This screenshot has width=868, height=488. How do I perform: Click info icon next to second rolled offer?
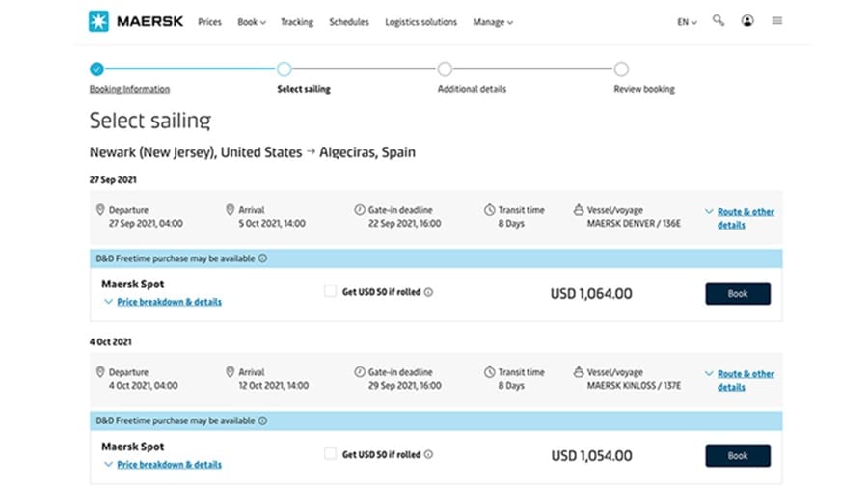click(429, 454)
